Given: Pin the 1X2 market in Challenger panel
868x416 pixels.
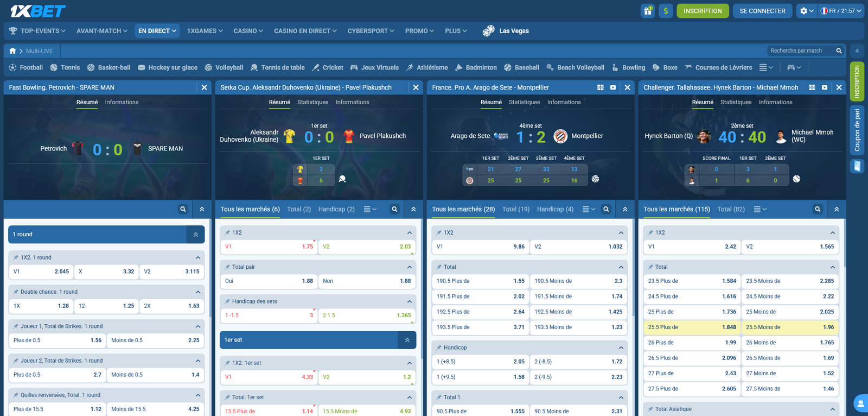Looking at the screenshot, I should coord(650,232).
